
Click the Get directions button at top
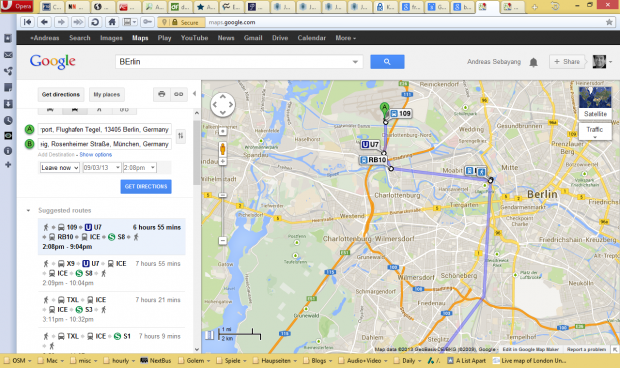click(x=61, y=94)
